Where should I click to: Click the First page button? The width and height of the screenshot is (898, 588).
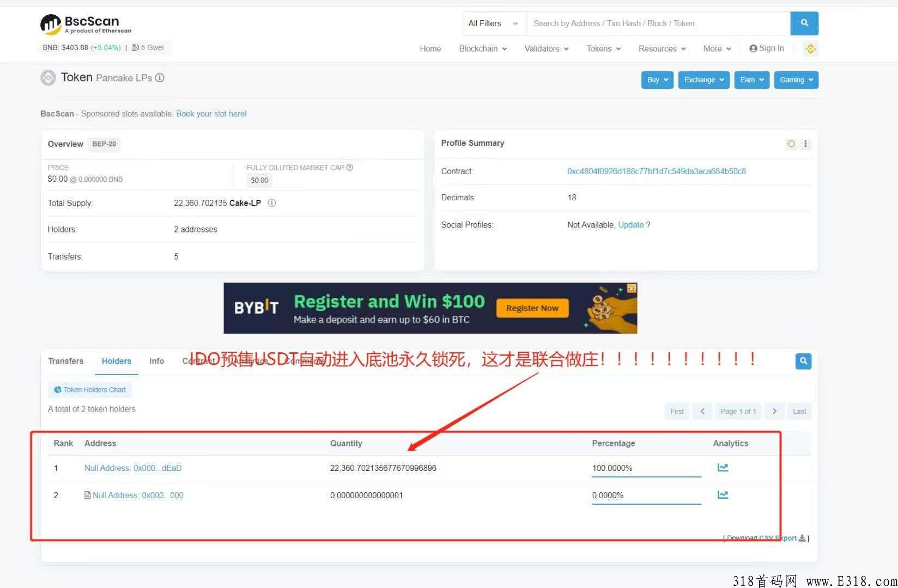tap(677, 412)
